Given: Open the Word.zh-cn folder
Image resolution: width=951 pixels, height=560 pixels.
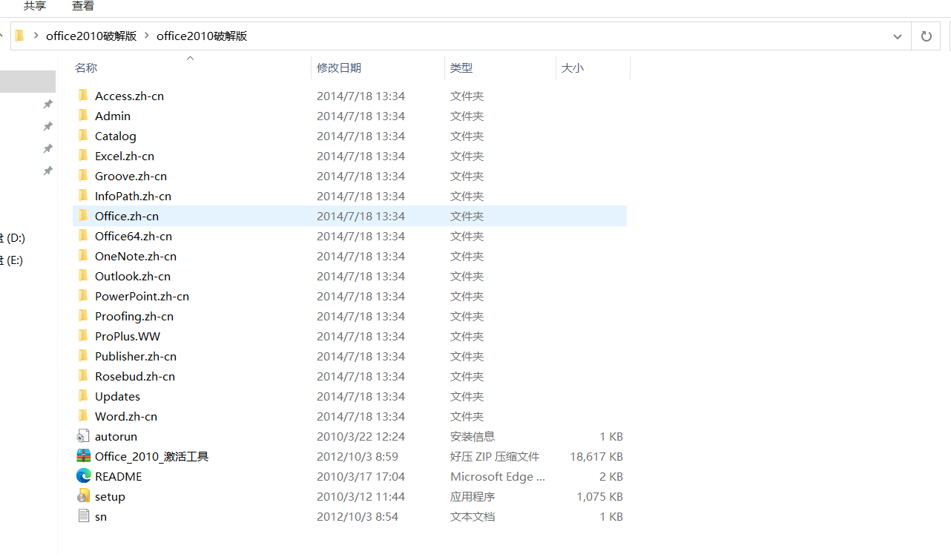Looking at the screenshot, I should tap(125, 415).
